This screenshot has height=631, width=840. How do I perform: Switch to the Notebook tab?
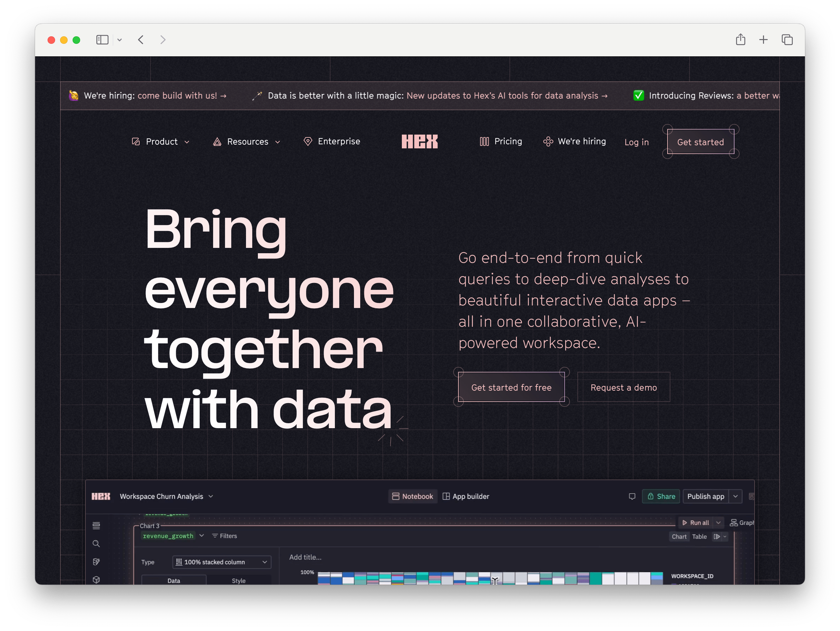pyautogui.click(x=412, y=496)
